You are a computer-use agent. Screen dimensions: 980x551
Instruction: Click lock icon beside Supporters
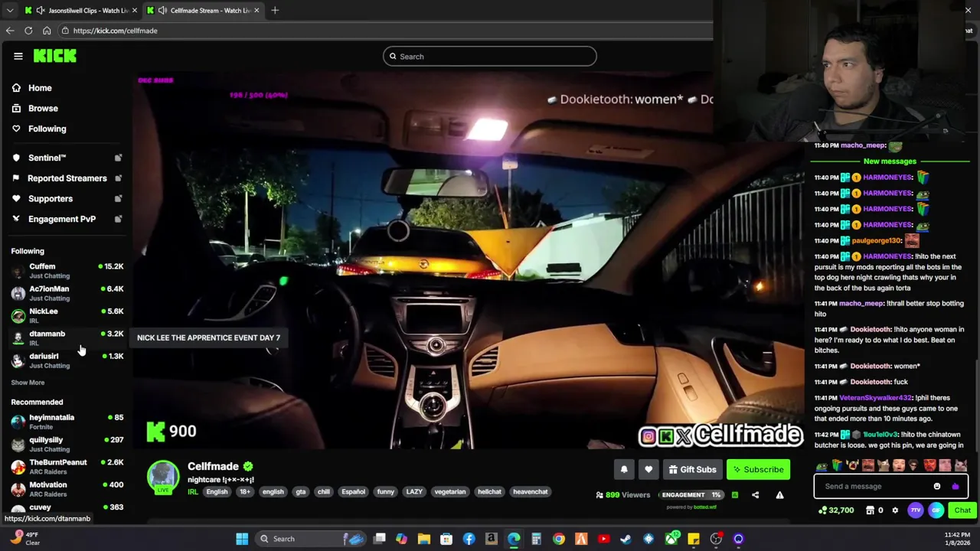118,199
